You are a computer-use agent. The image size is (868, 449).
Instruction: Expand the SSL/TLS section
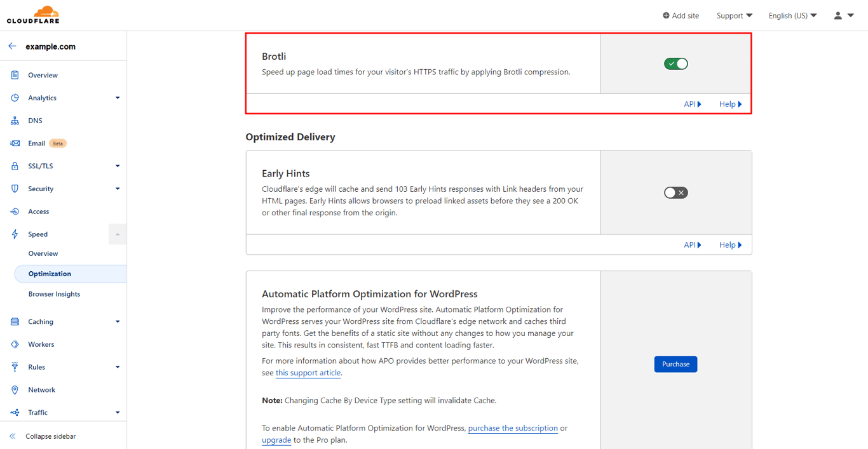point(40,165)
